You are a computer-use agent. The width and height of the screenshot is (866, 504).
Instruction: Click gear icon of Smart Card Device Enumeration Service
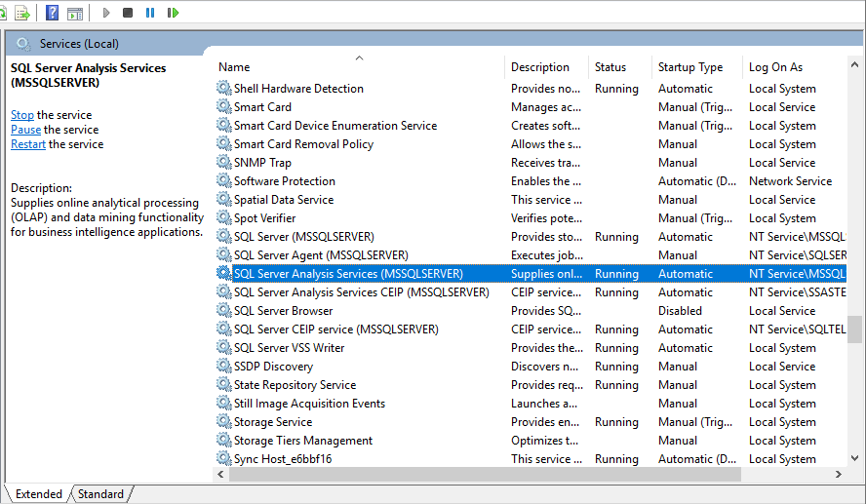223,125
